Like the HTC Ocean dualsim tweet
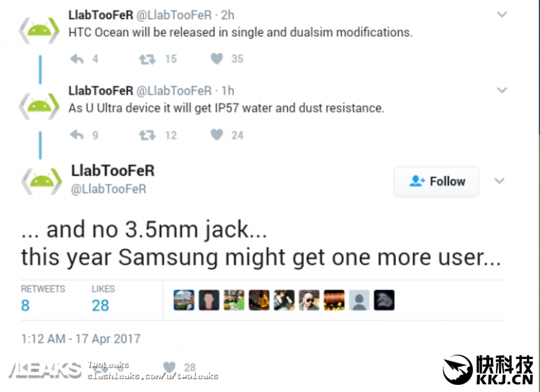Screen dimensions: 540x392 click(217, 59)
